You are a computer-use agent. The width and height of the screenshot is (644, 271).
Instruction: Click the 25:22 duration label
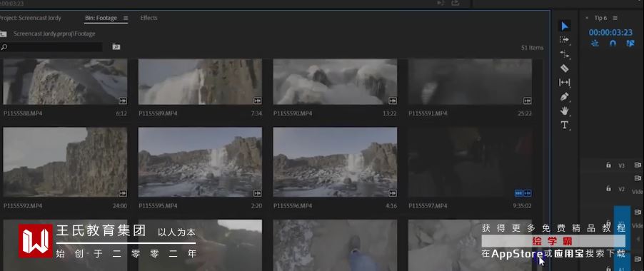coord(525,113)
